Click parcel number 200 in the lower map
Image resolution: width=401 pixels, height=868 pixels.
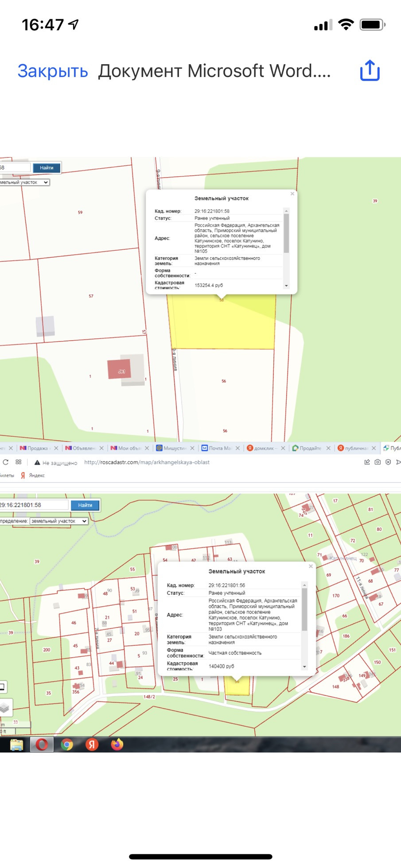[47, 650]
